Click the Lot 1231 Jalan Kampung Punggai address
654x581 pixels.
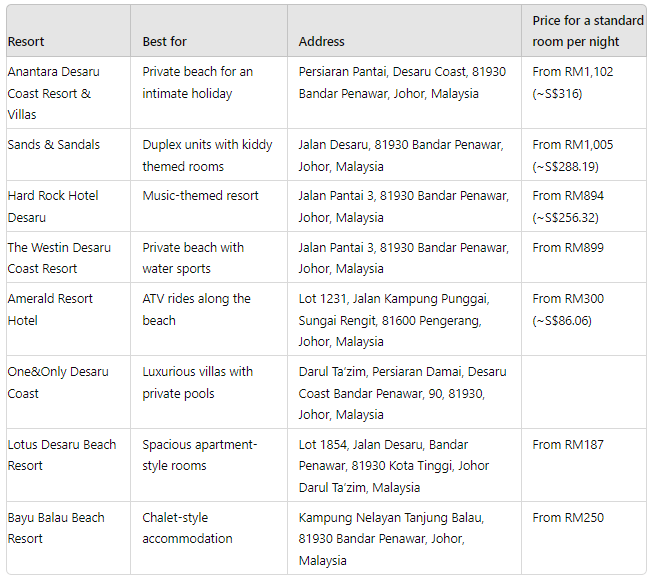point(394,320)
